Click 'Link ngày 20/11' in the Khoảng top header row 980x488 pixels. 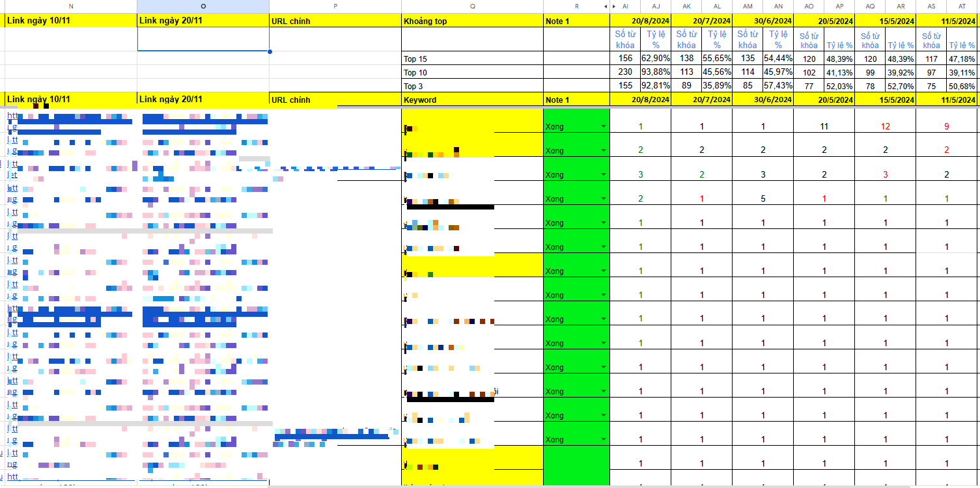pyautogui.click(x=171, y=21)
